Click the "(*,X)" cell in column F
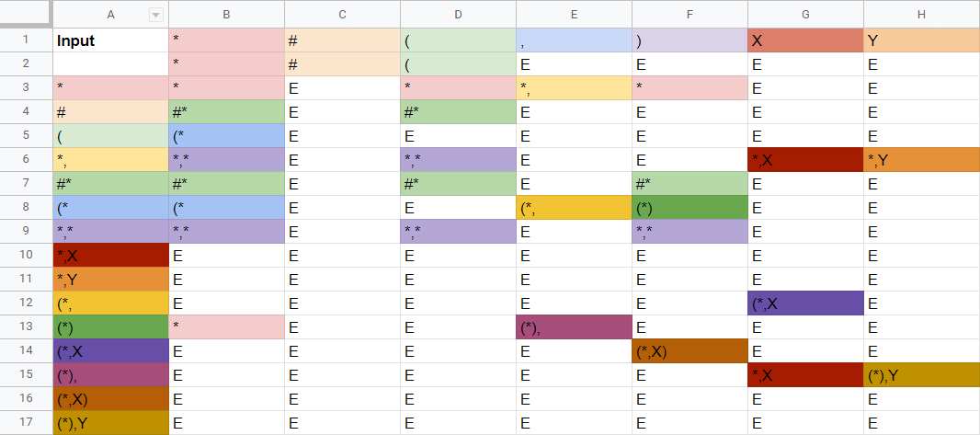The image size is (980, 435). click(689, 350)
